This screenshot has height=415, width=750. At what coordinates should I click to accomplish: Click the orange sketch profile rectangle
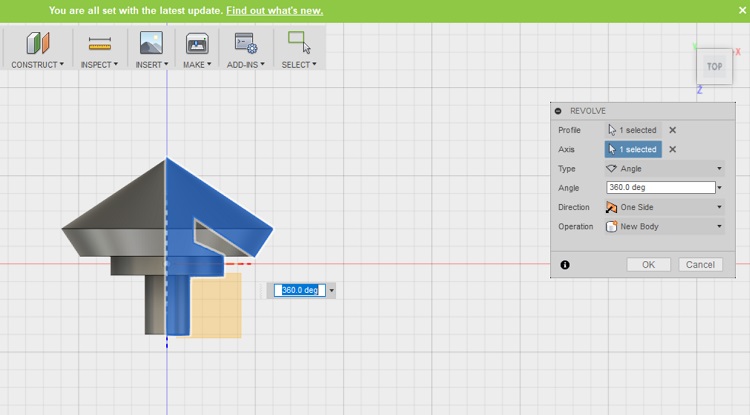pos(216,306)
